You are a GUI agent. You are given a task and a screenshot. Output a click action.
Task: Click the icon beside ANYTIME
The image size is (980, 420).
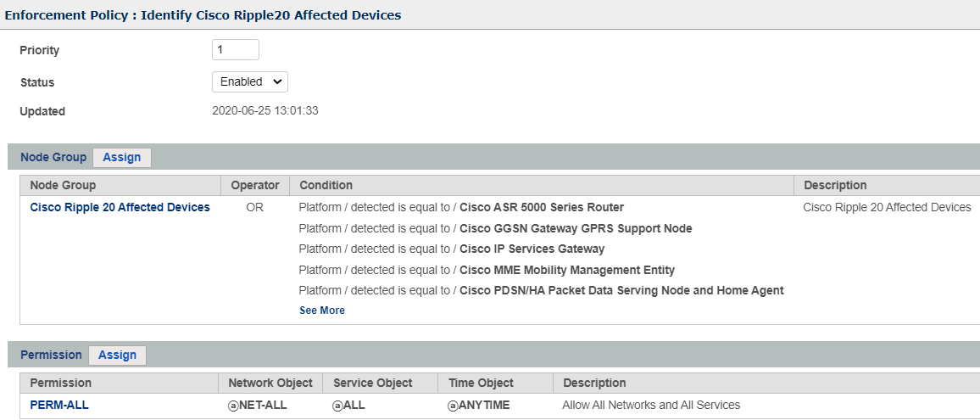point(453,406)
